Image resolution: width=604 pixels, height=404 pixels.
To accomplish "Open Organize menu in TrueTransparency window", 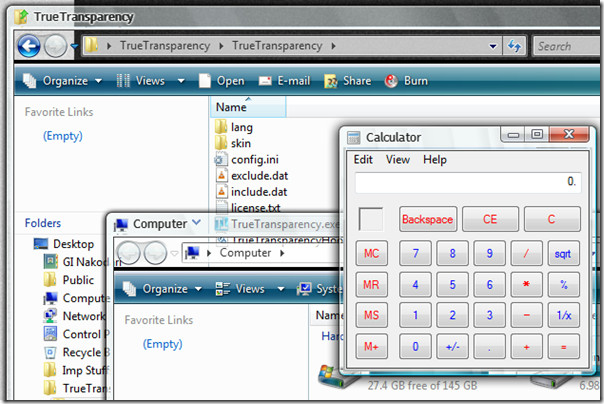I will [x=62, y=81].
